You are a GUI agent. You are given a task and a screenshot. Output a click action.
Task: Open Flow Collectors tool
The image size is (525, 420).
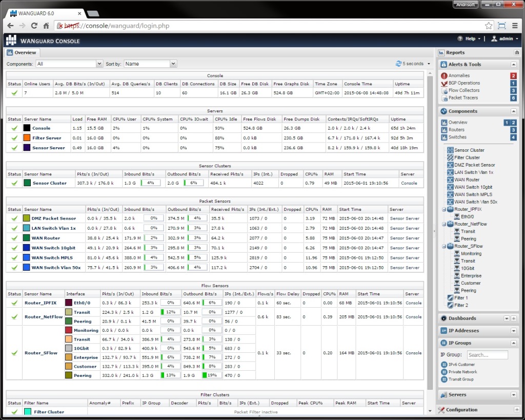point(463,90)
